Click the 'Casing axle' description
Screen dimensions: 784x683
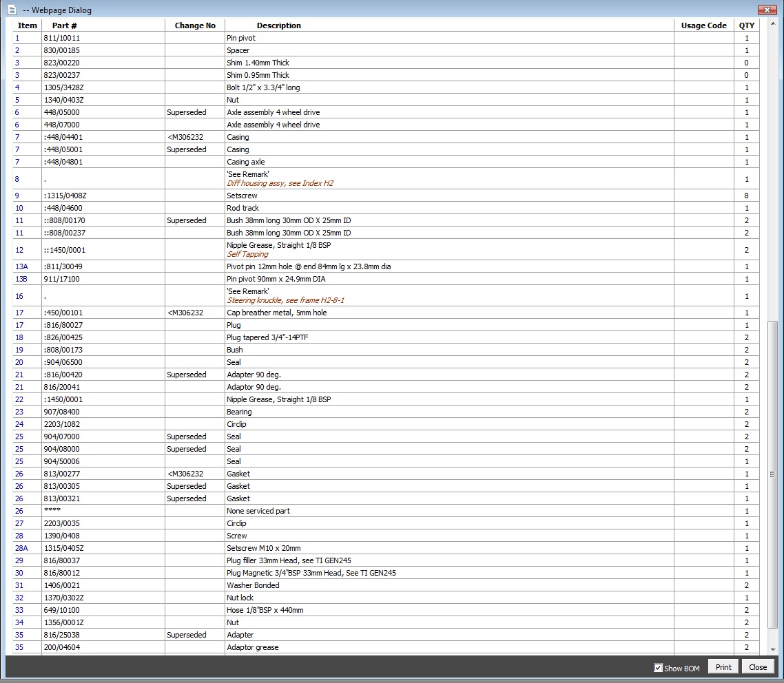point(245,162)
